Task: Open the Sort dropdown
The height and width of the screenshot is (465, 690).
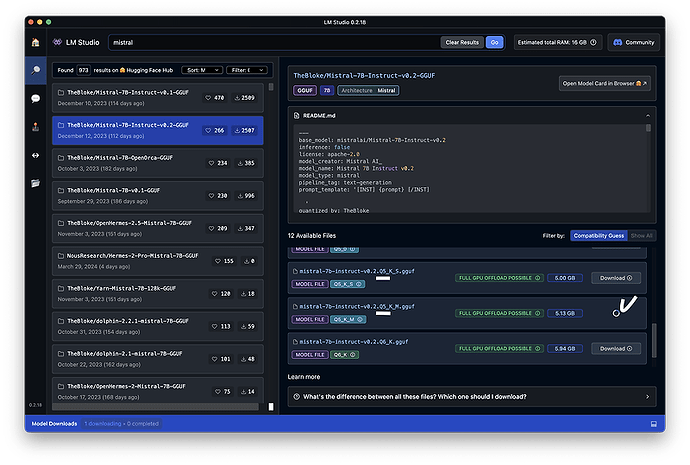Action: coord(202,70)
